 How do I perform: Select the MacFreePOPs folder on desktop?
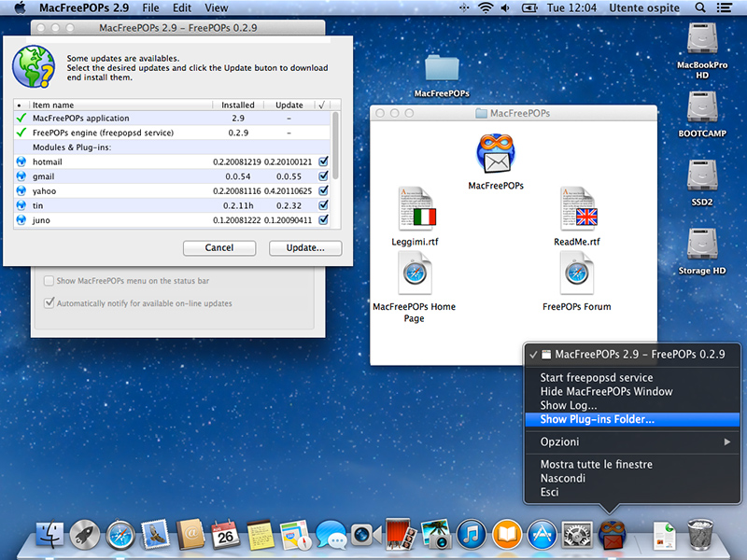[442, 68]
